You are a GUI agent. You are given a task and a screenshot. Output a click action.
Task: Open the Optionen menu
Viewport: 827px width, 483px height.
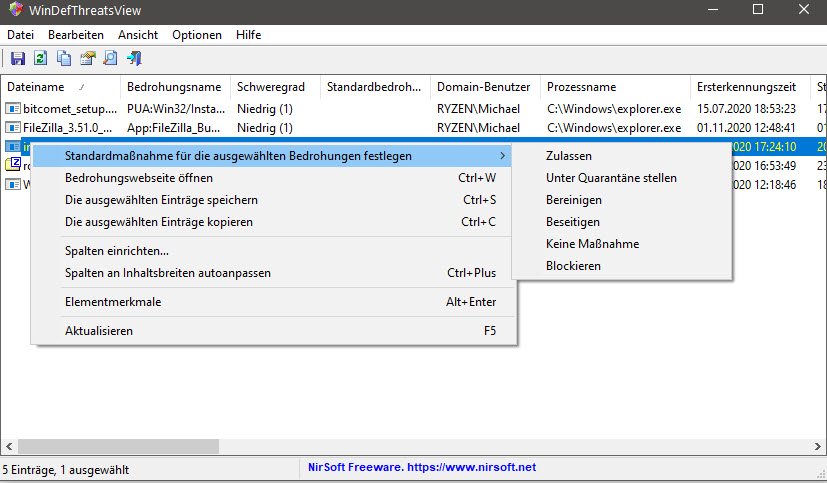click(197, 35)
